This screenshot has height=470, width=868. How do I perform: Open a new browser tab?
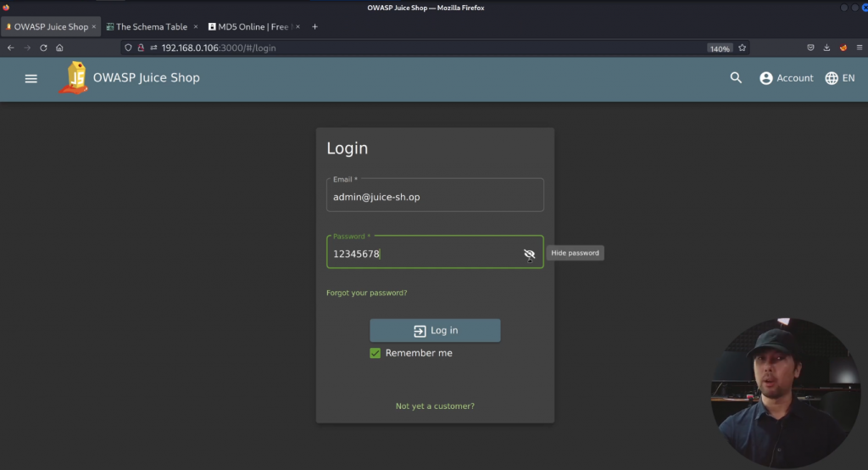pos(314,26)
